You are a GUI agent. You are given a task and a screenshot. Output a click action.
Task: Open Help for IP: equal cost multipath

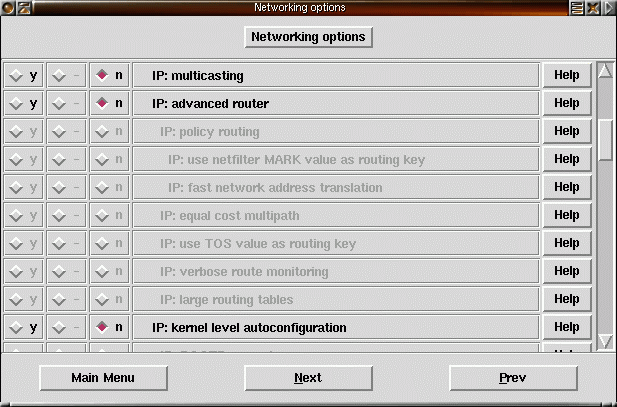coord(566,215)
